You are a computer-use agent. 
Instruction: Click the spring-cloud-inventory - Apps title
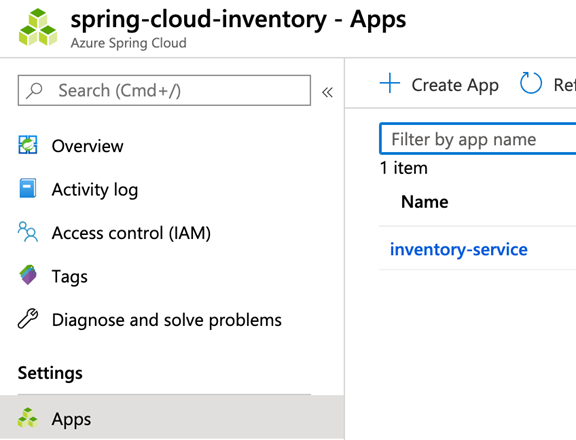point(238,20)
